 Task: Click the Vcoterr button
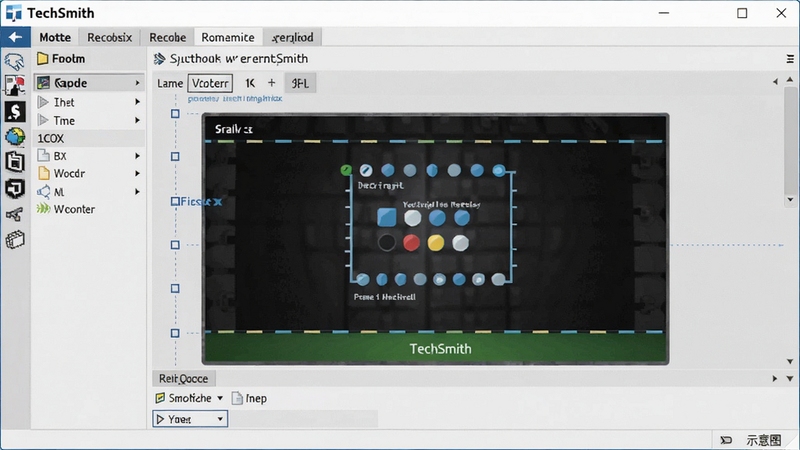tap(210, 83)
